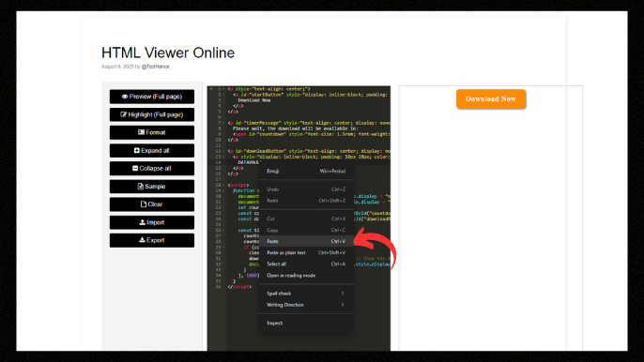Collapse code fold arrow at line 18
This screenshot has height=362, width=644.
click(x=223, y=185)
